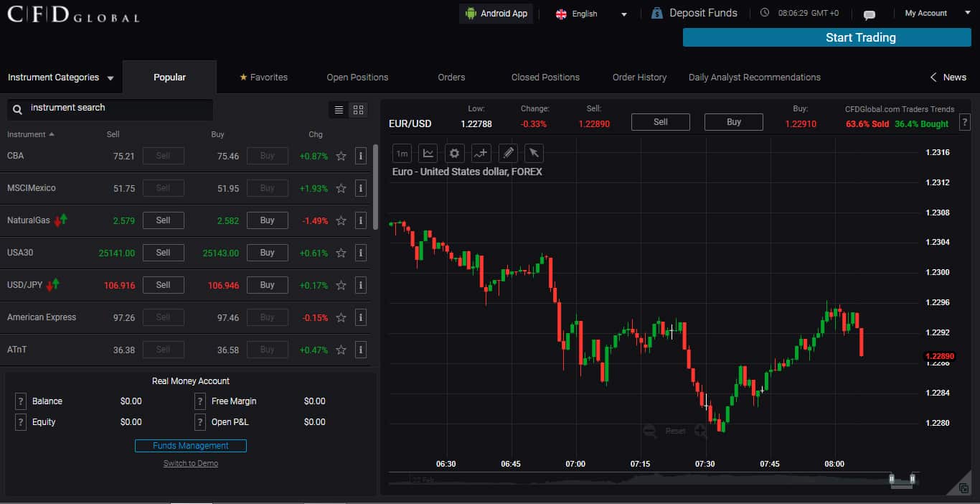Open Traders Trends help question mark
980x504 pixels.
[x=964, y=122]
